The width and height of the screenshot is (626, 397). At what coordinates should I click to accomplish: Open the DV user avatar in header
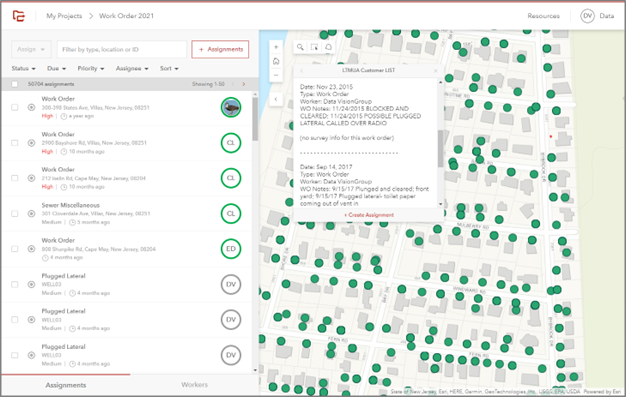[587, 16]
